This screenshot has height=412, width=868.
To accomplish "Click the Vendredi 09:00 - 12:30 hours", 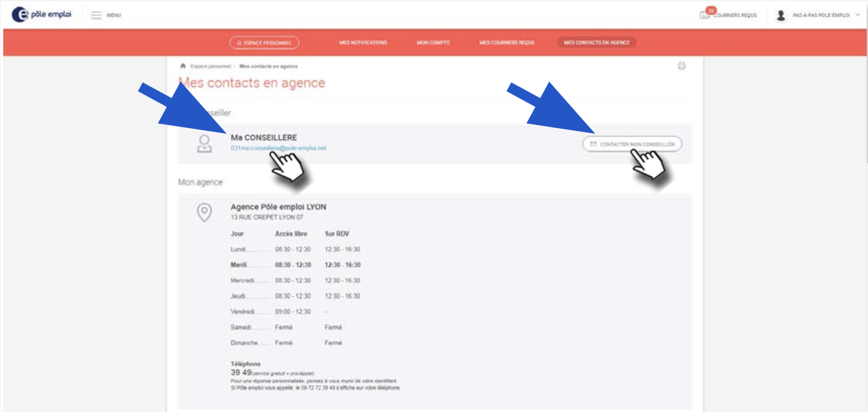I will pyautogui.click(x=293, y=312).
